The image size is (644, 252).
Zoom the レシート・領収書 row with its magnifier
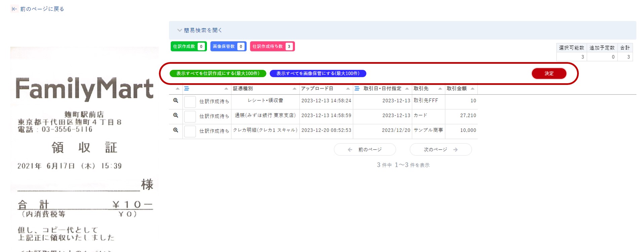tap(175, 100)
